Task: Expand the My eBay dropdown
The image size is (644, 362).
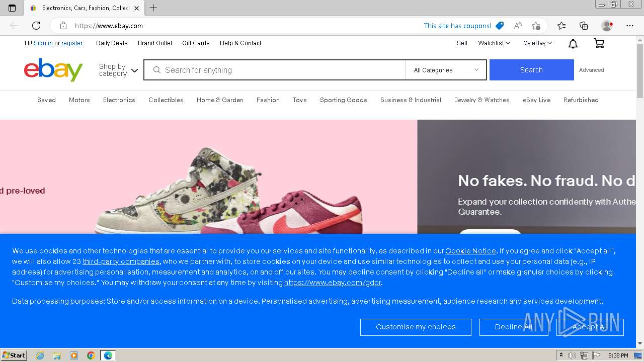Action: [x=537, y=43]
